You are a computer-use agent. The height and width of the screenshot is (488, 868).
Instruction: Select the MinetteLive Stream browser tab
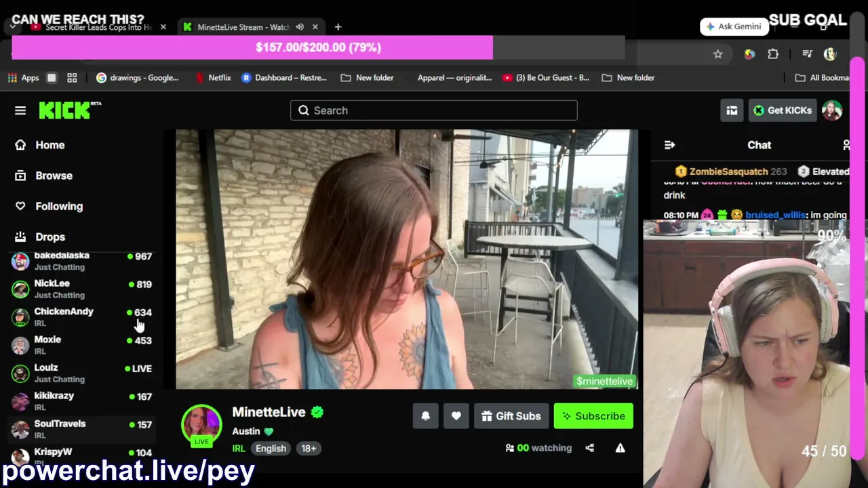click(244, 27)
